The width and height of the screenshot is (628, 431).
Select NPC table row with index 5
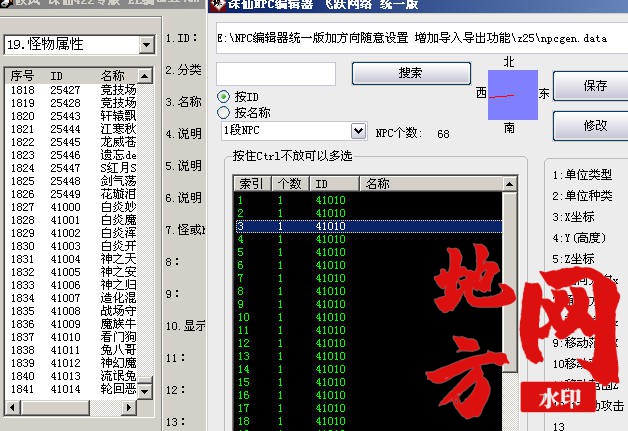[x=368, y=252]
